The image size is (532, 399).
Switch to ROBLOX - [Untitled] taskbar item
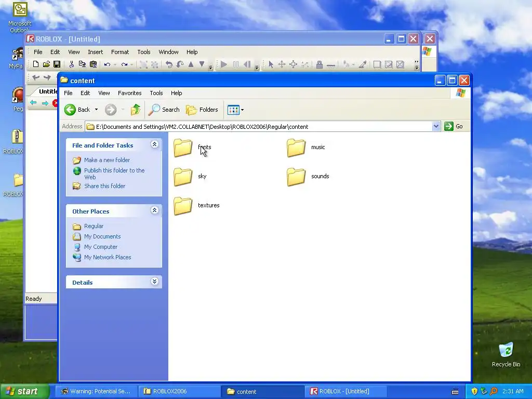point(345,391)
